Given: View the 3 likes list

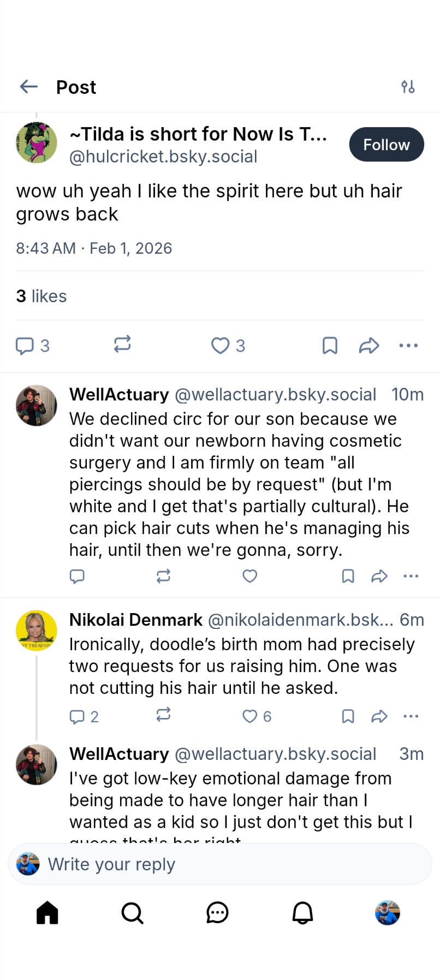Looking at the screenshot, I should pyautogui.click(x=41, y=296).
